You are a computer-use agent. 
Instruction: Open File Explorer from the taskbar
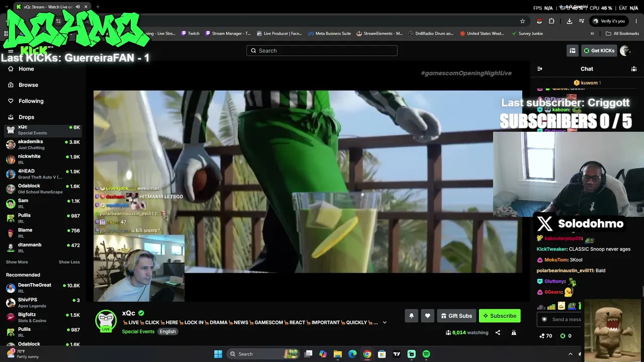(x=338, y=354)
